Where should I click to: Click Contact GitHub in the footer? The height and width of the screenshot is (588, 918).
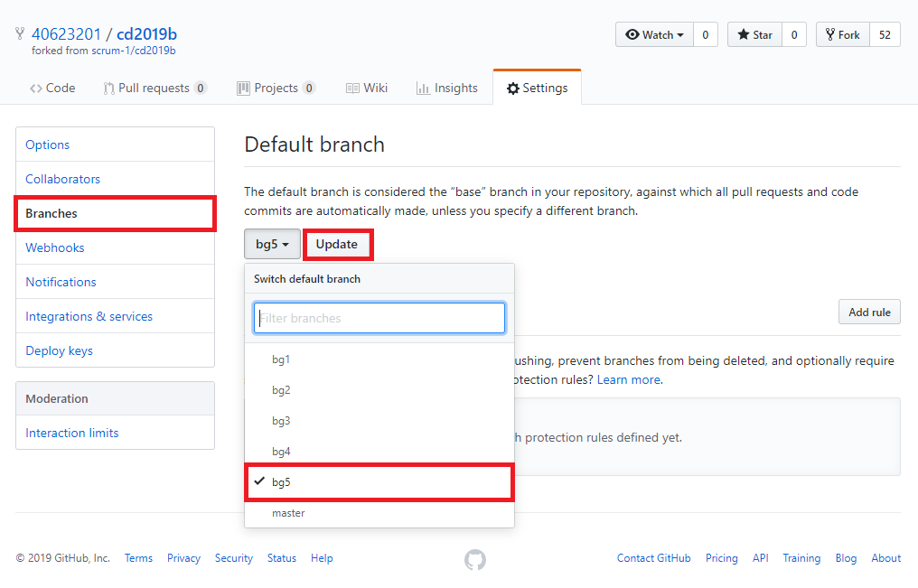pos(653,558)
